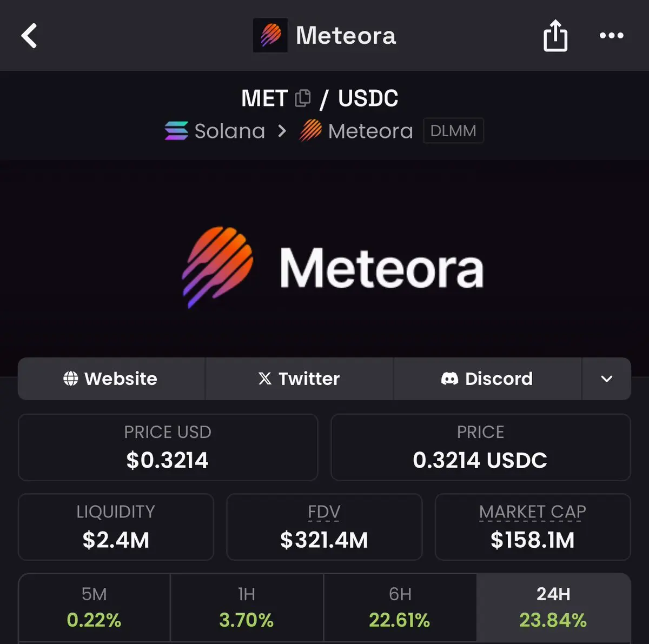Expand more social links chevron
The width and height of the screenshot is (649, 644).
click(606, 379)
